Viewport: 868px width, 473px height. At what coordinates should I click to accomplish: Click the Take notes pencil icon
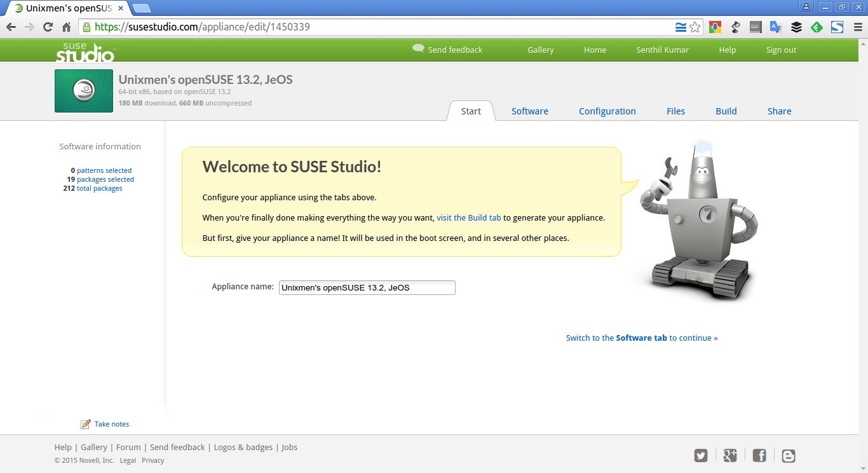tap(86, 424)
